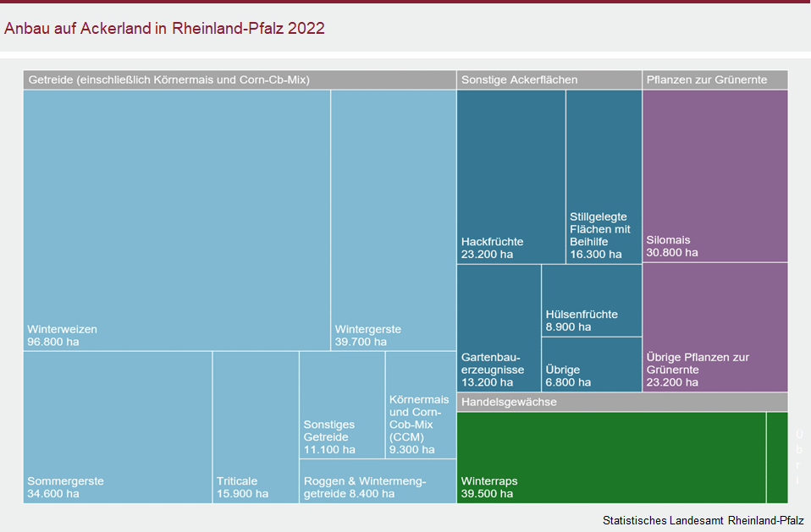811x532 pixels.
Task: Select the Handelsgewächse header bar
Action: pyautogui.click(x=622, y=402)
